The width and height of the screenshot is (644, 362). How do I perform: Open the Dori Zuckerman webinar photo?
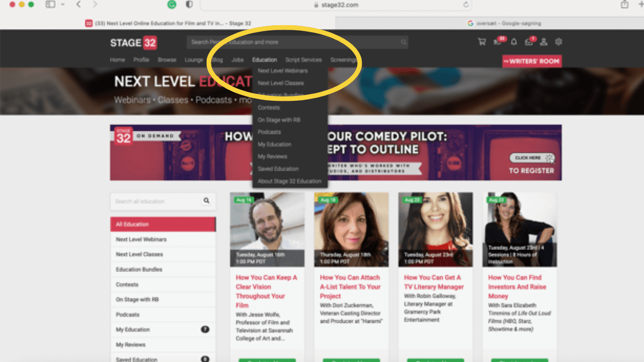point(352,230)
